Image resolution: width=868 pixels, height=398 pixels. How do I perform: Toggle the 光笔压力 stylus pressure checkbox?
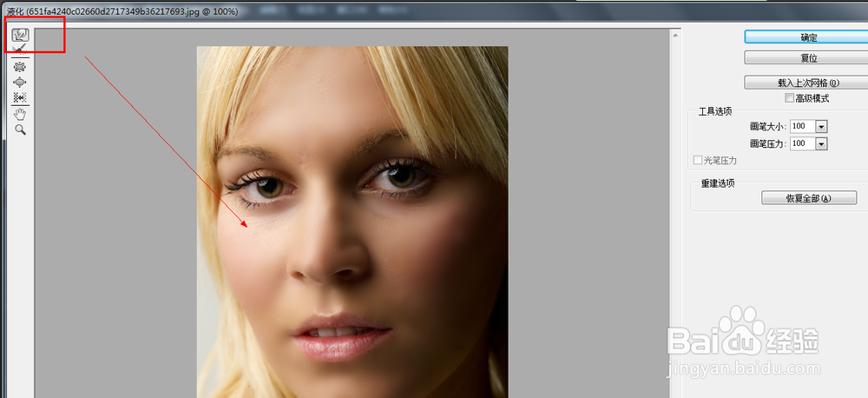[698, 160]
